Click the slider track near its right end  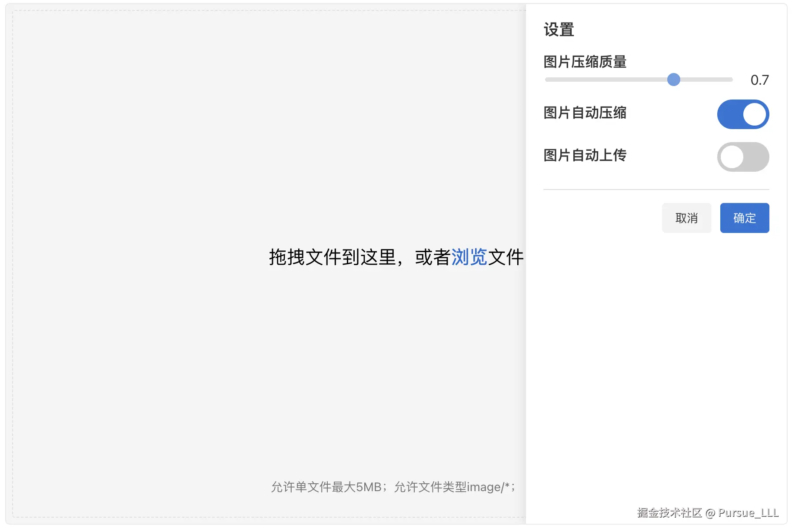tap(722, 80)
